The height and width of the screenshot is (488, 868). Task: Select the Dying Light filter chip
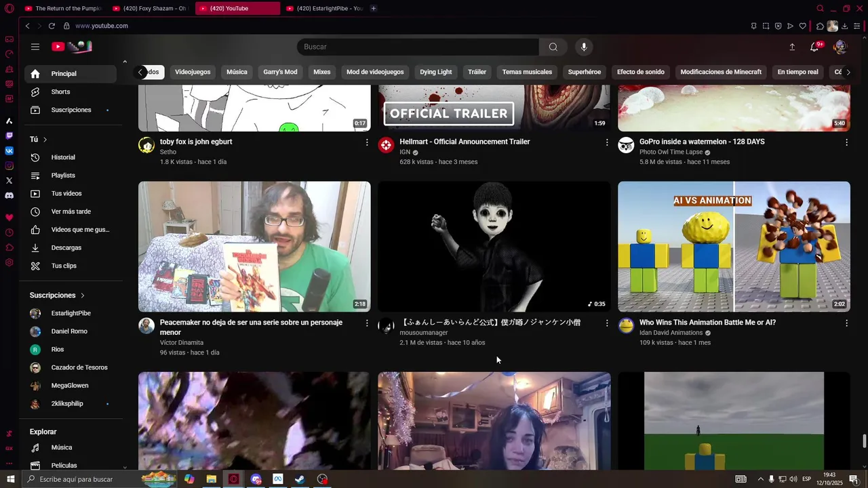click(435, 72)
